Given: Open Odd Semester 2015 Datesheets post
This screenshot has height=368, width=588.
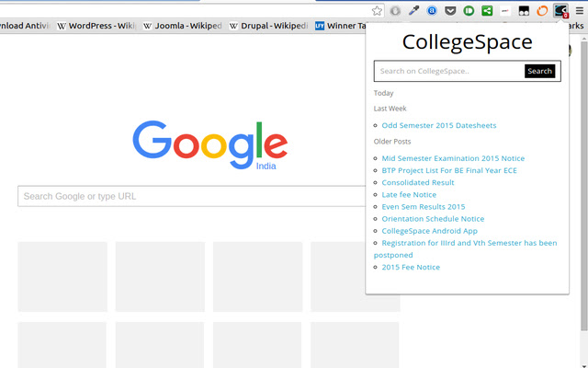Looking at the screenshot, I should [439, 125].
